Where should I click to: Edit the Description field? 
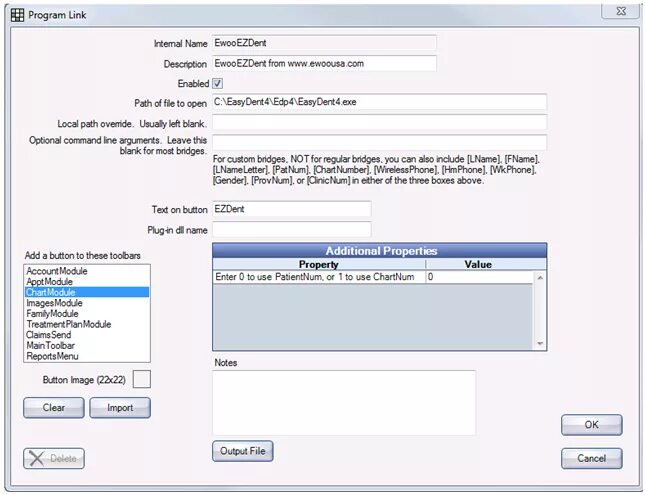[x=324, y=63]
